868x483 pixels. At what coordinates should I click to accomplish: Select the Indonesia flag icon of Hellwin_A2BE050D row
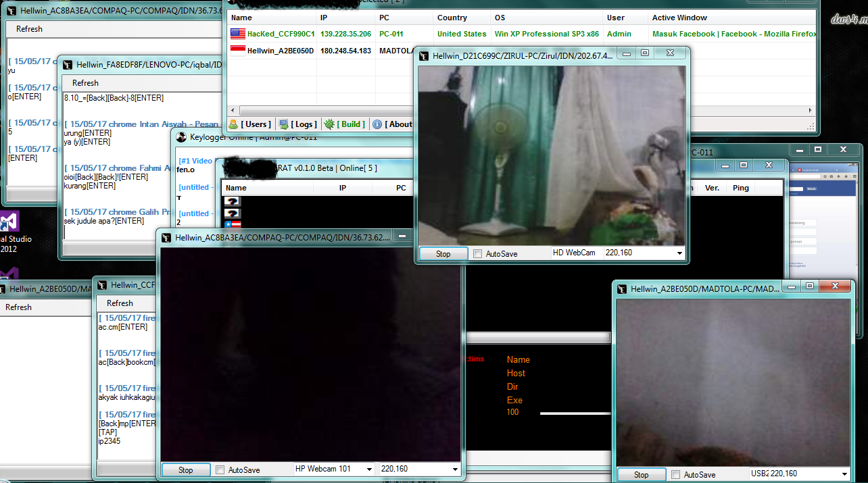pos(237,50)
